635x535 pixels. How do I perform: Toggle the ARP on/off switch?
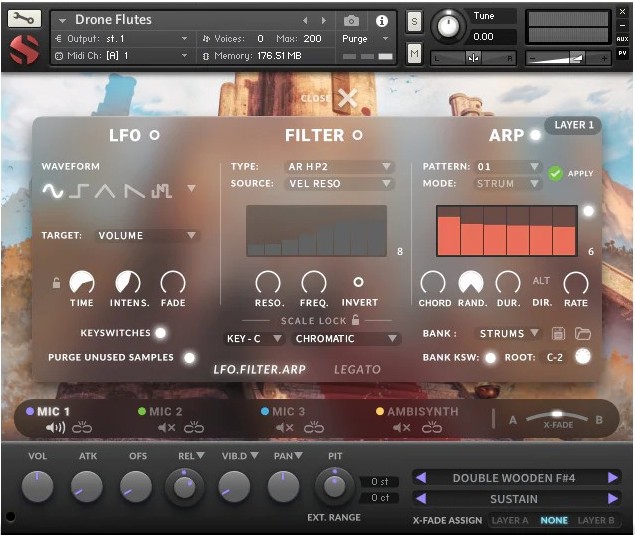535,135
